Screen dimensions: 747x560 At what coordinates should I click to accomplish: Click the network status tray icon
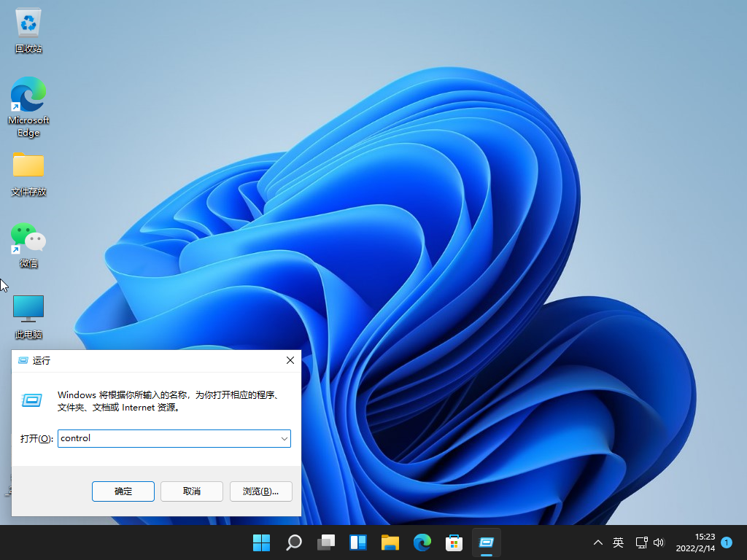pos(641,542)
